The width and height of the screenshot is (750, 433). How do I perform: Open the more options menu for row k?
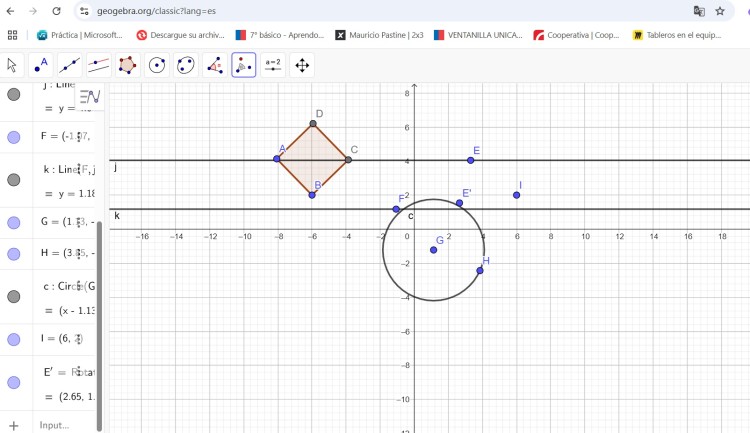coord(79,169)
